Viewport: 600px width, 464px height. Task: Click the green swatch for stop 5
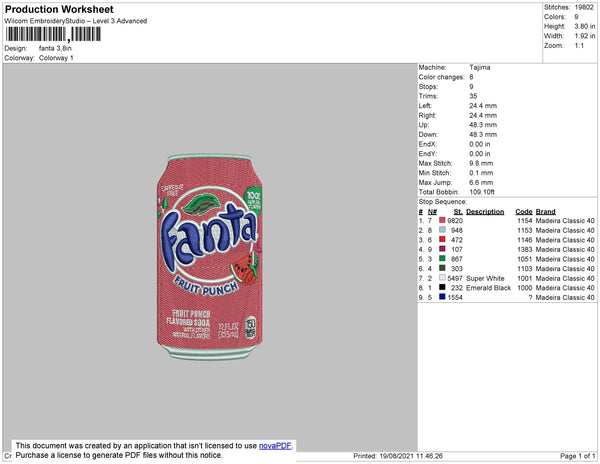point(442,258)
